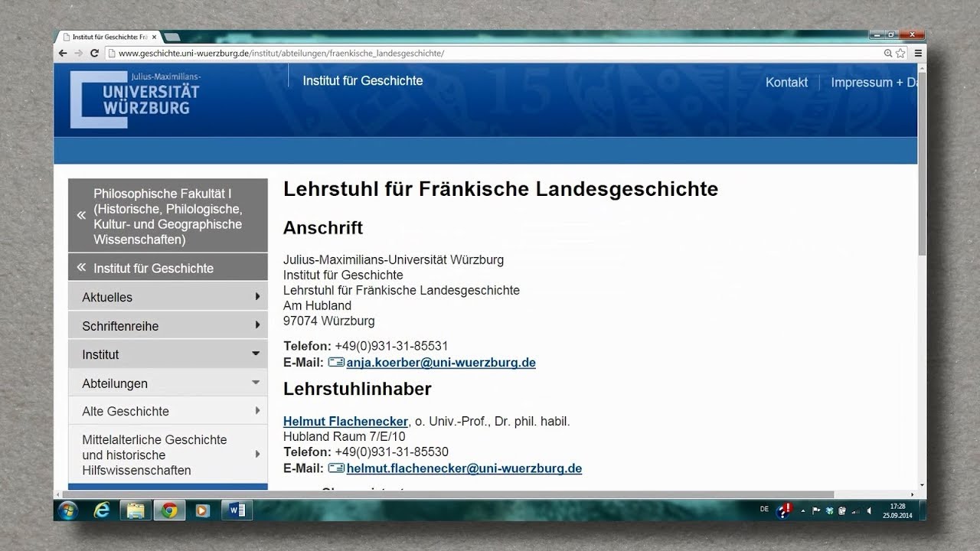Click the vertical scrollbar thumb
Viewport: 980px width, 551px height.
tap(922, 165)
